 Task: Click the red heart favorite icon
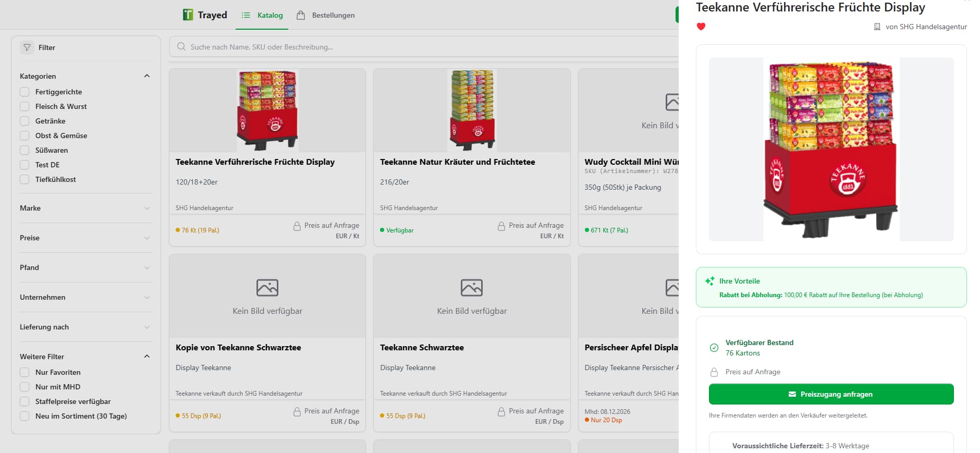pos(701,27)
